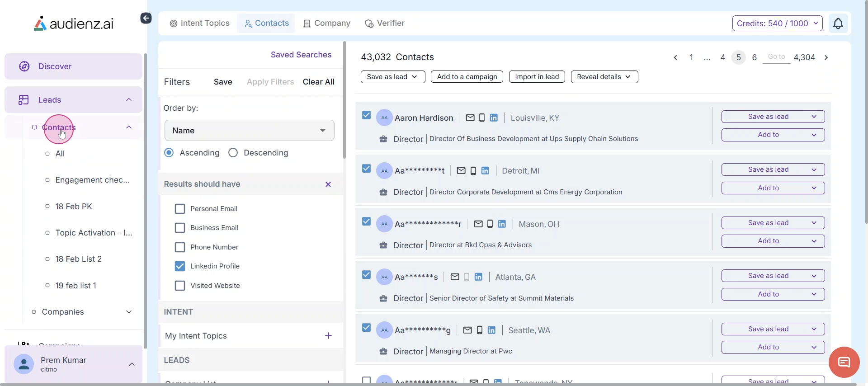This screenshot has height=386, width=868.
Task: Open LinkedIn icon for Detroit, MI contact
Action: (485, 171)
